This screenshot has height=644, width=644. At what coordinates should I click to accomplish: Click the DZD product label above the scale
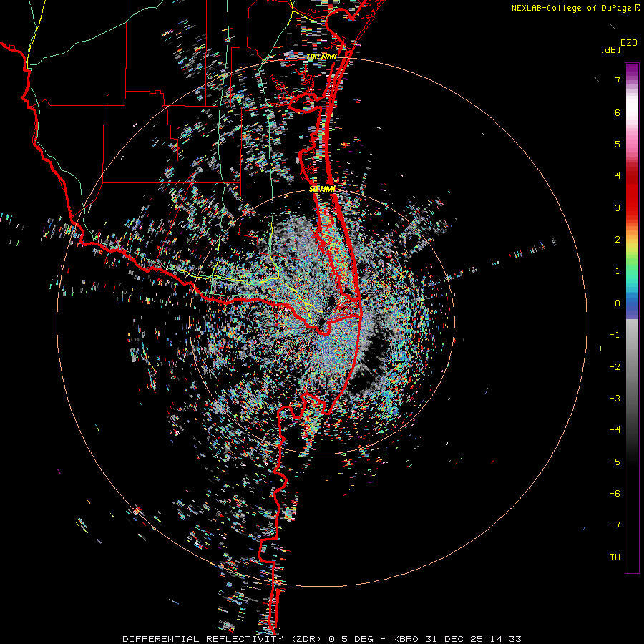[629, 43]
